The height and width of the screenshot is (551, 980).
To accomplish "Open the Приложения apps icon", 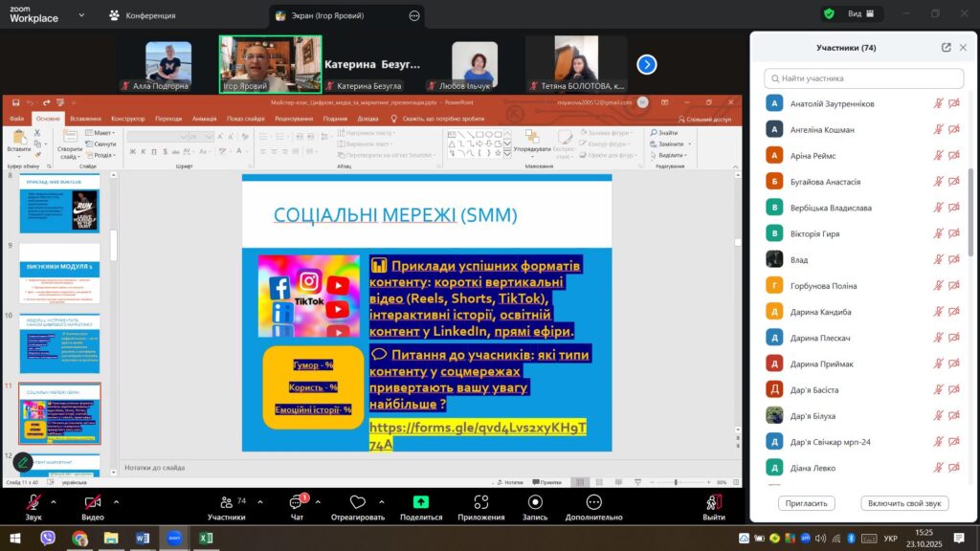I will [x=480, y=502].
